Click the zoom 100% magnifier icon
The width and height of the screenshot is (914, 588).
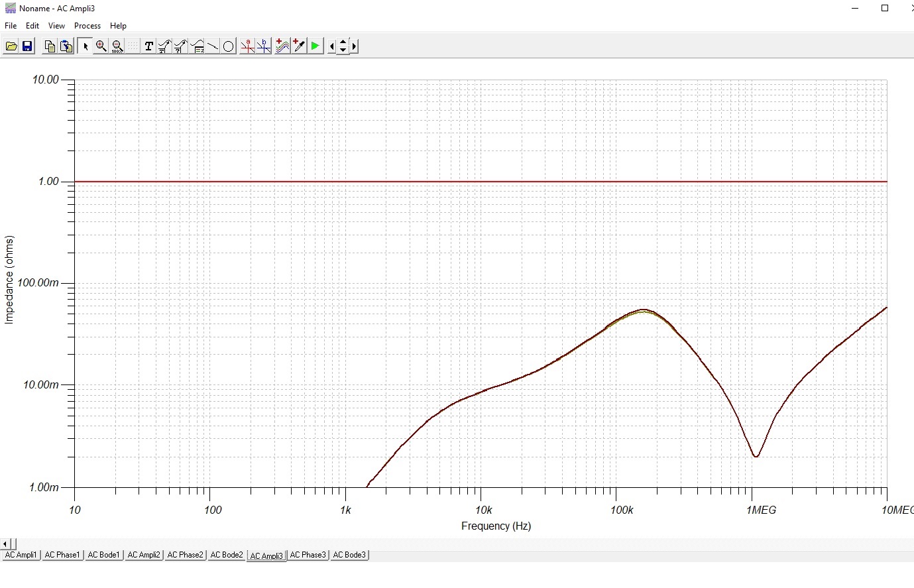[117, 46]
